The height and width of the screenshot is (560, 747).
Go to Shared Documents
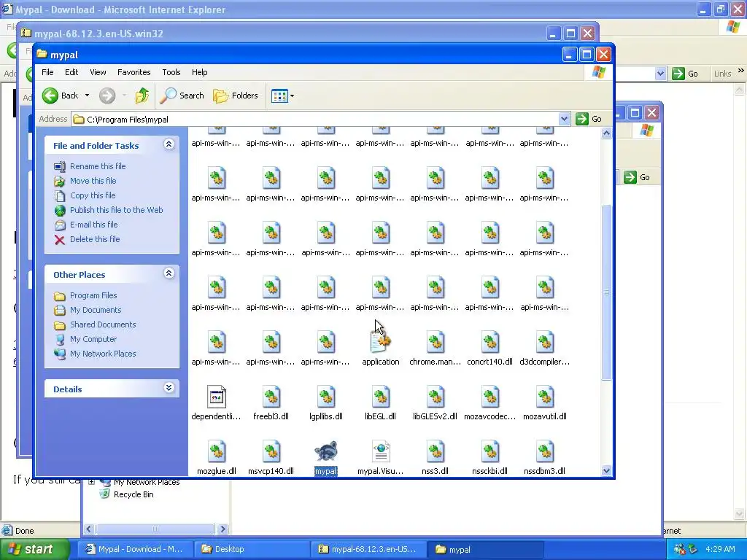[x=103, y=324]
